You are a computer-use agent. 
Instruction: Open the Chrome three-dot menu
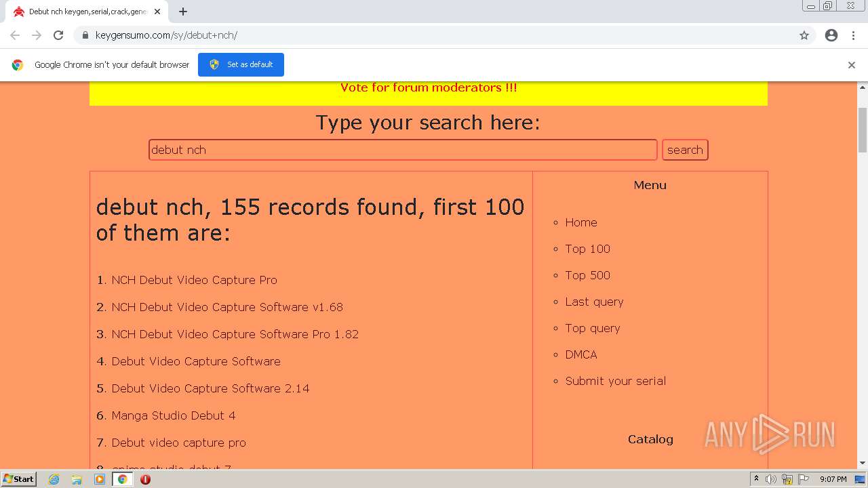(853, 35)
